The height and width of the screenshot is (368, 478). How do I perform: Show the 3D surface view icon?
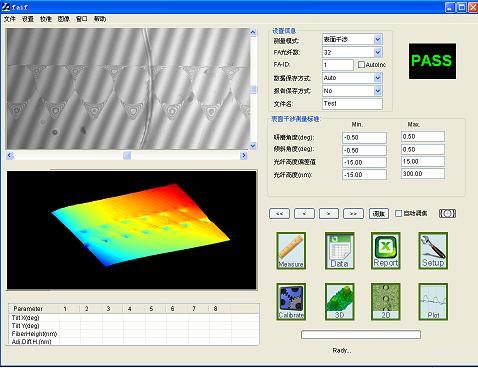tap(339, 302)
